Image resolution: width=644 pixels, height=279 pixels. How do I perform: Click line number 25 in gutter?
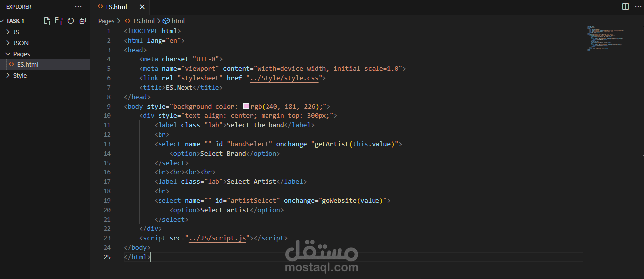tap(107, 257)
